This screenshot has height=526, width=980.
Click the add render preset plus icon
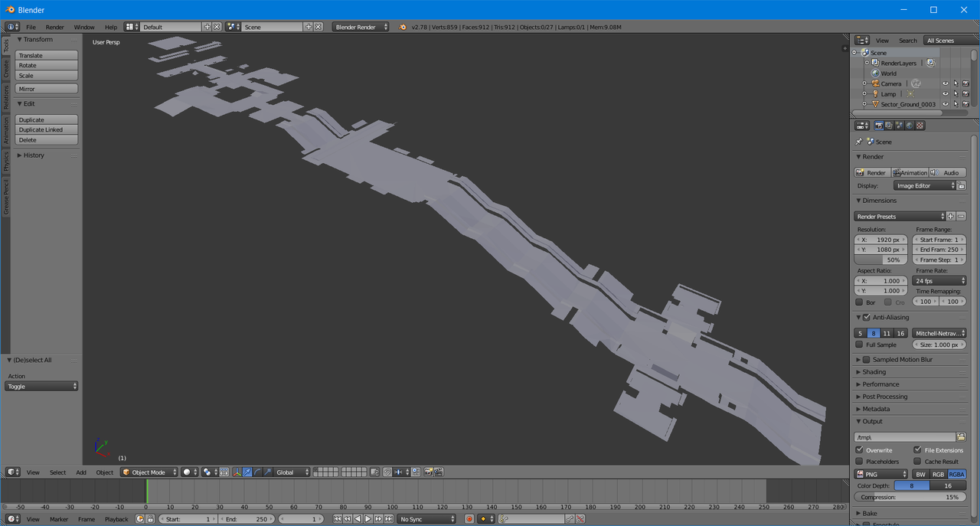[x=951, y=217]
